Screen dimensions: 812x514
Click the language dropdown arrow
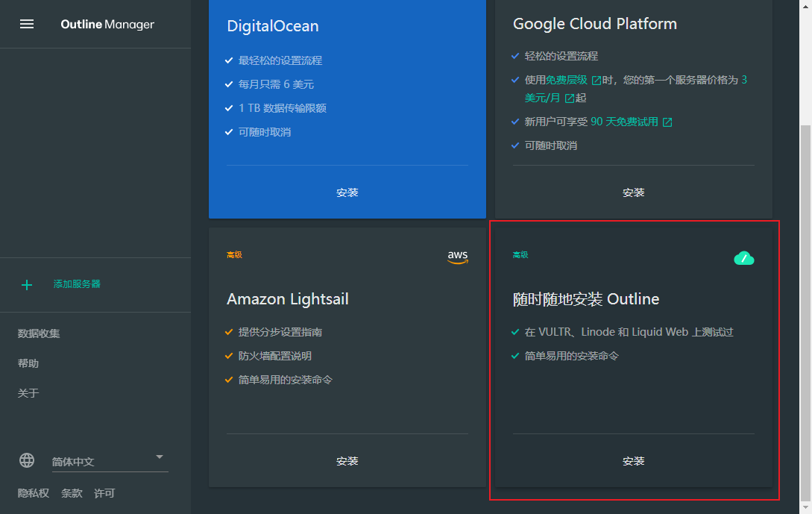160,457
